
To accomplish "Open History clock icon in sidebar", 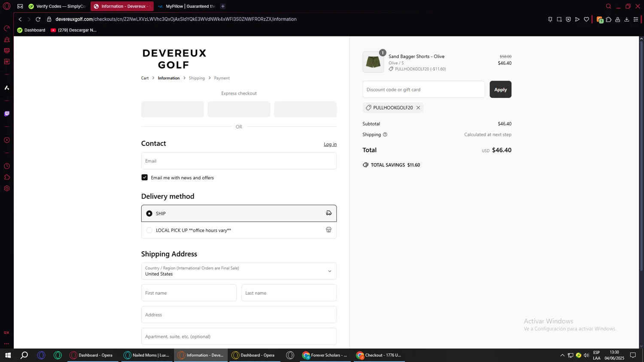I will [x=7, y=166].
